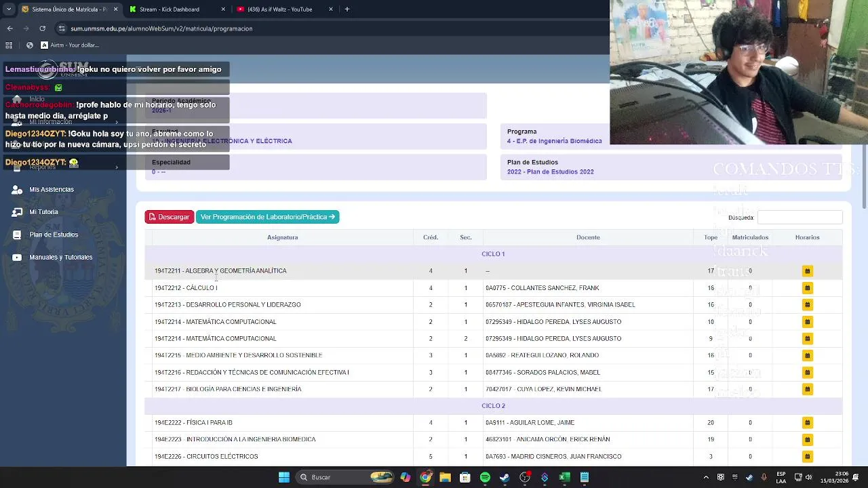The image size is (868, 488).
Task: Reload the current page
Action: 42,28
